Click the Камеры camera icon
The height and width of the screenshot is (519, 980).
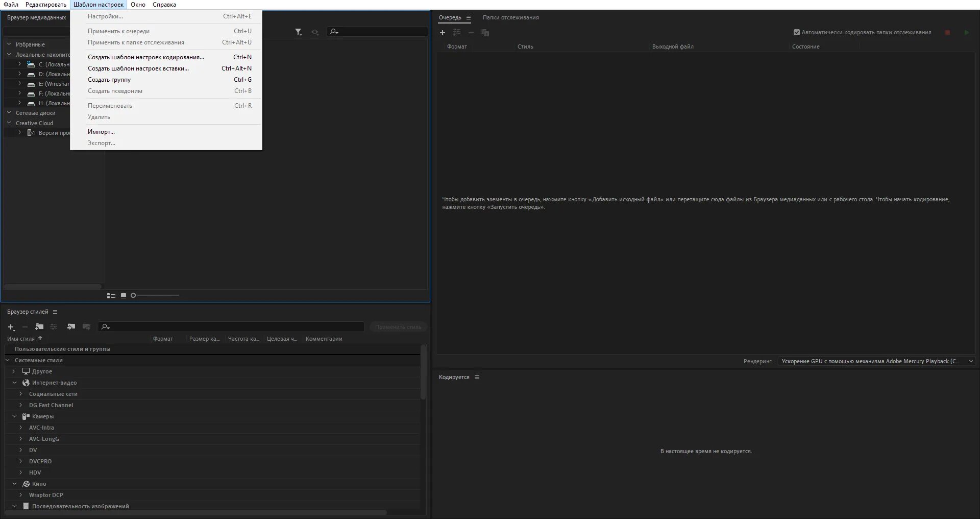click(x=26, y=416)
